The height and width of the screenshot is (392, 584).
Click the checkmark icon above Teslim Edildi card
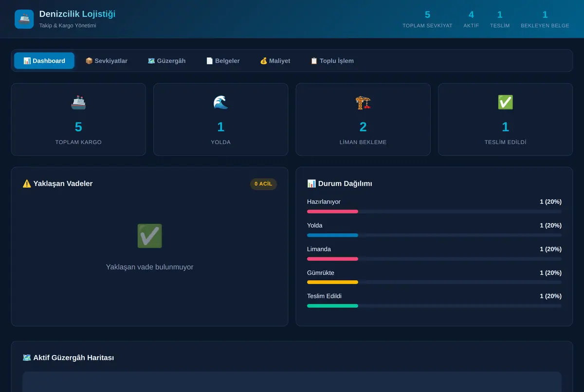(x=505, y=102)
